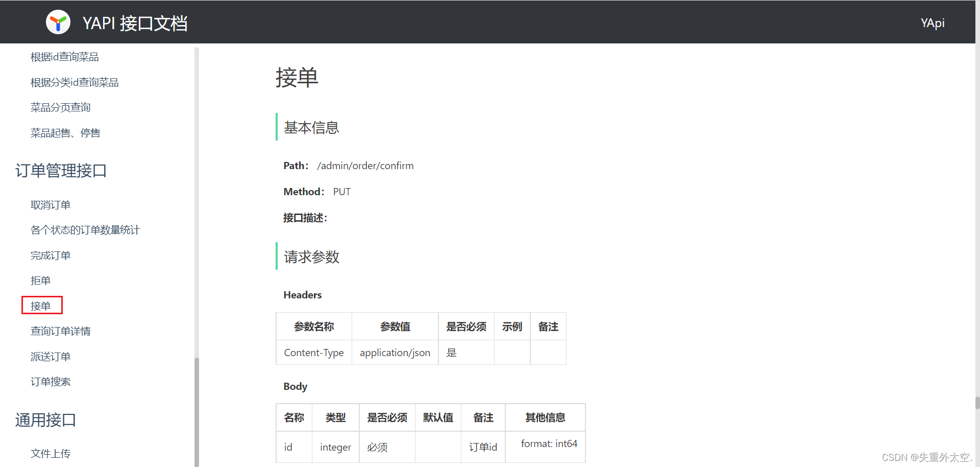980x467 pixels.
Task: Click the 参数名称 column header
Action: pos(314,326)
